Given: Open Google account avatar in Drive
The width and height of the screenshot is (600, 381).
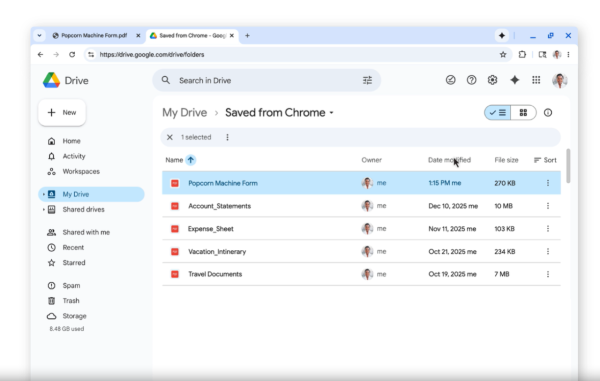Looking at the screenshot, I should (x=560, y=80).
